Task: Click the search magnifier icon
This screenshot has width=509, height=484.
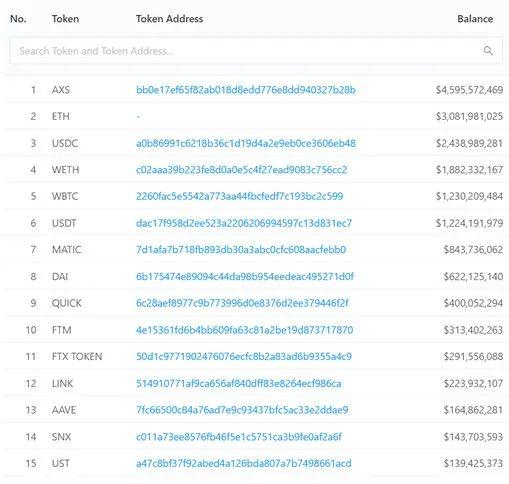Action: click(488, 51)
